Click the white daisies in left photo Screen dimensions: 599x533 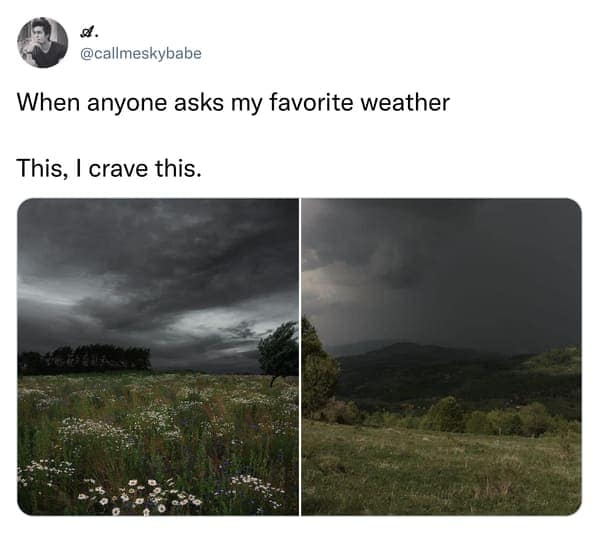(139, 495)
